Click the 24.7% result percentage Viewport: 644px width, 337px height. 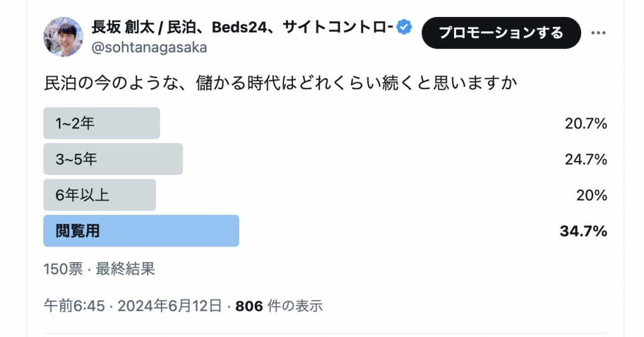pyautogui.click(x=586, y=160)
